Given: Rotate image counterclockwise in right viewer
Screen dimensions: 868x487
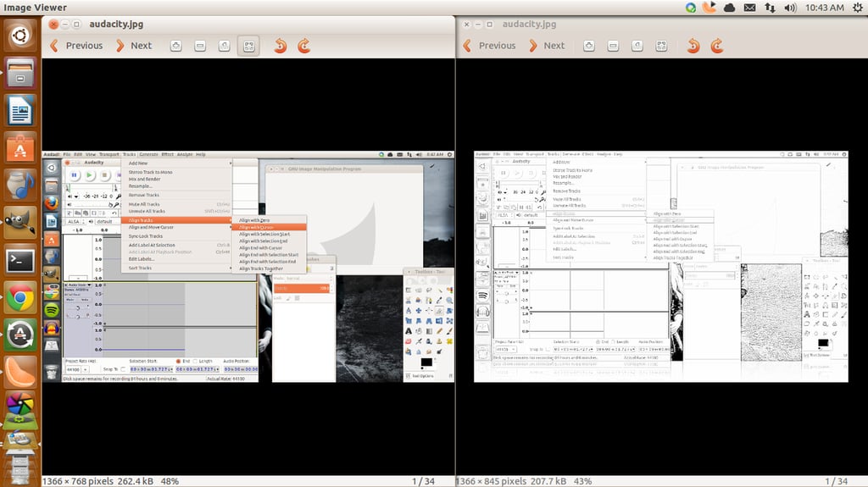Looking at the screenshot, I should point(693,46).
